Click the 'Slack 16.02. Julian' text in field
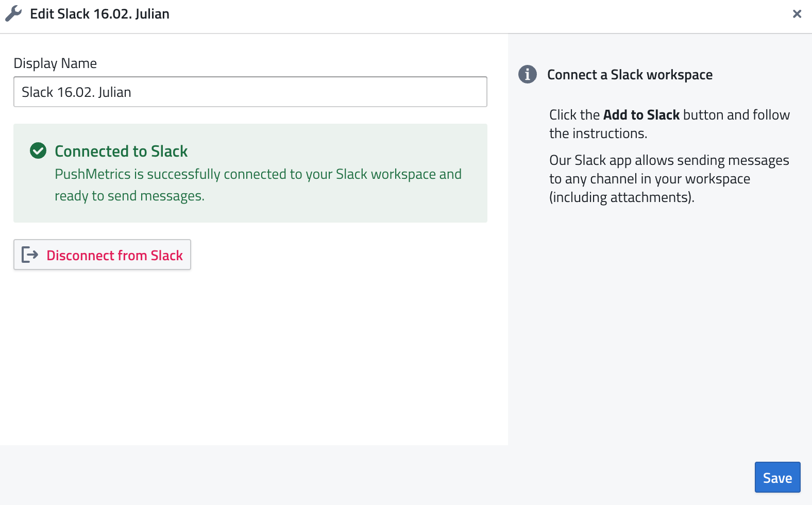This screenshot has width=812, height=505. 76,92
